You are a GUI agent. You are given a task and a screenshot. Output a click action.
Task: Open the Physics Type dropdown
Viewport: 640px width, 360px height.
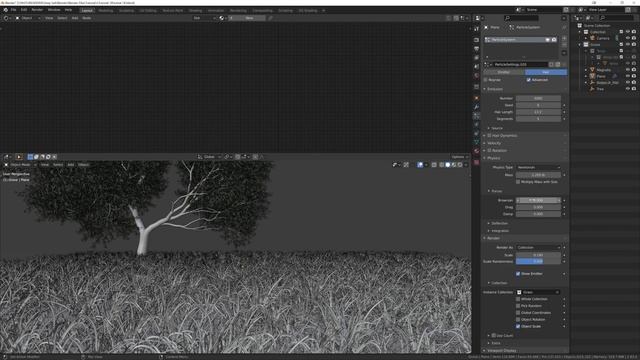538,167
